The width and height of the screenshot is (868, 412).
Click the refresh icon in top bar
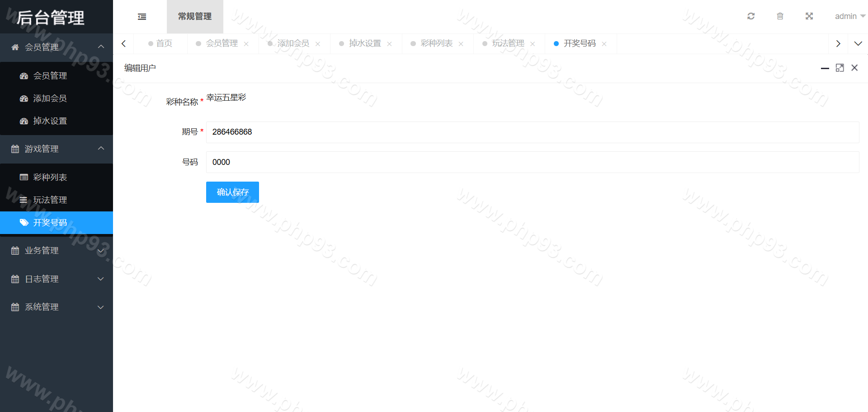pos(751,16)
